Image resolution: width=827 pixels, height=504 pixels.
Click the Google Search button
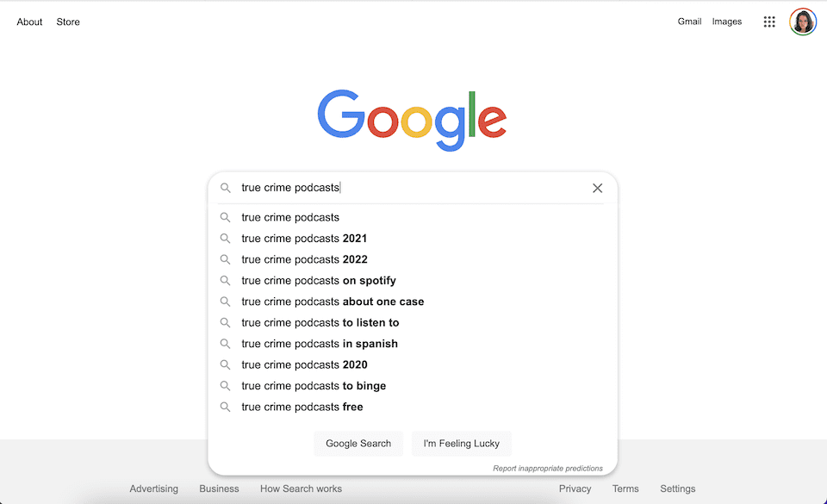tap(358, 443)
